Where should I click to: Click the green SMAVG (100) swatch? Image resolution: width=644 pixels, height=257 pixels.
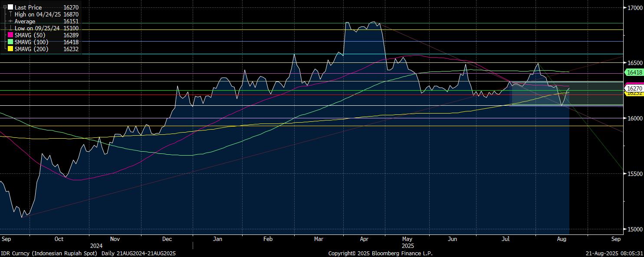click(x=10, y=42)
